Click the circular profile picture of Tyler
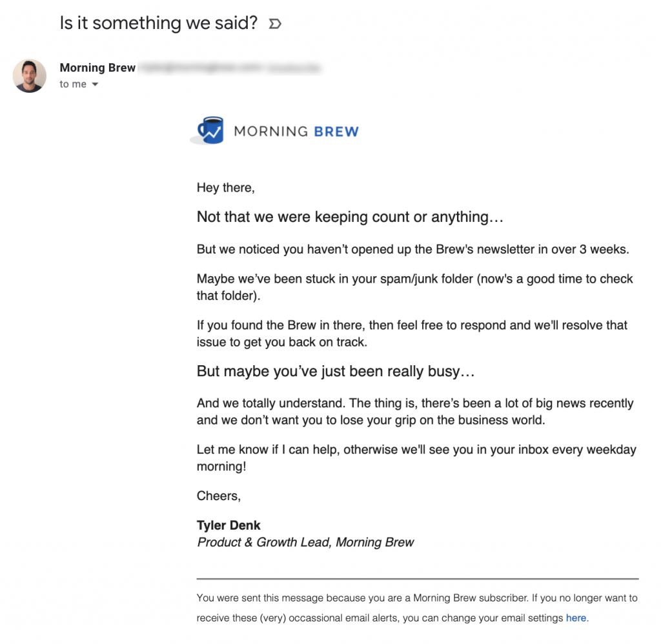Image resolution: width=661 pixels, height=644 pixels. point(29,75)
